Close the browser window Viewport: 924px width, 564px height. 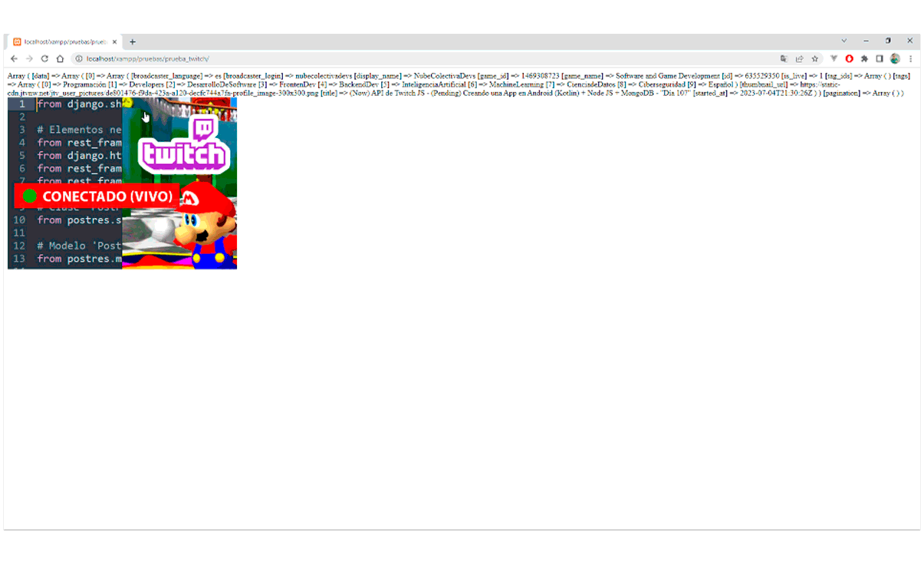coord(909,41)
